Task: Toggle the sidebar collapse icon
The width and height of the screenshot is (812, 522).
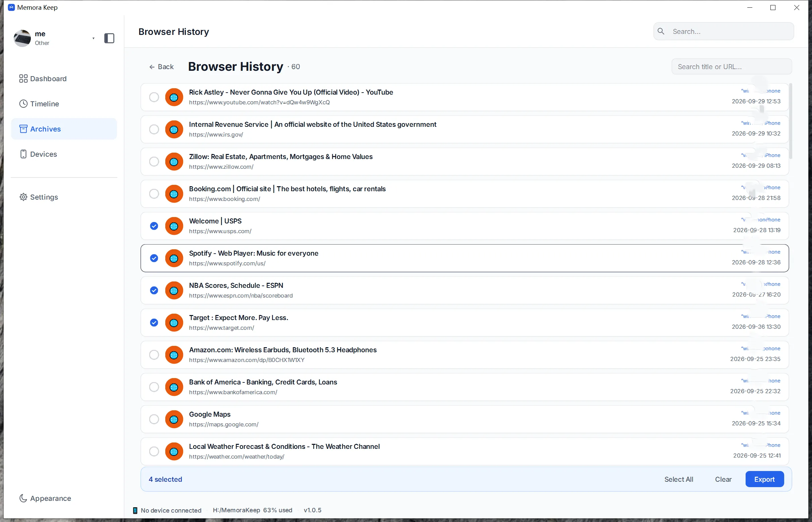Action: pyautogui.click(x=109, y=38)
